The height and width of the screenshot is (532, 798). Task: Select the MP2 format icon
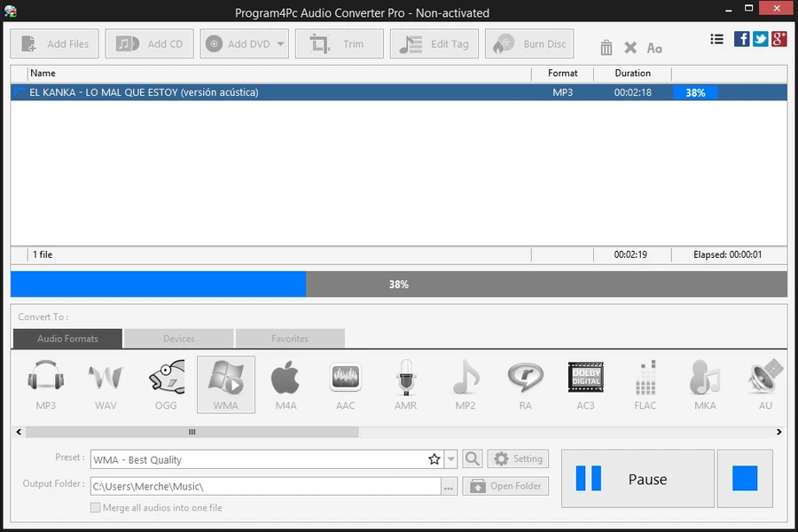click(465, 385)
